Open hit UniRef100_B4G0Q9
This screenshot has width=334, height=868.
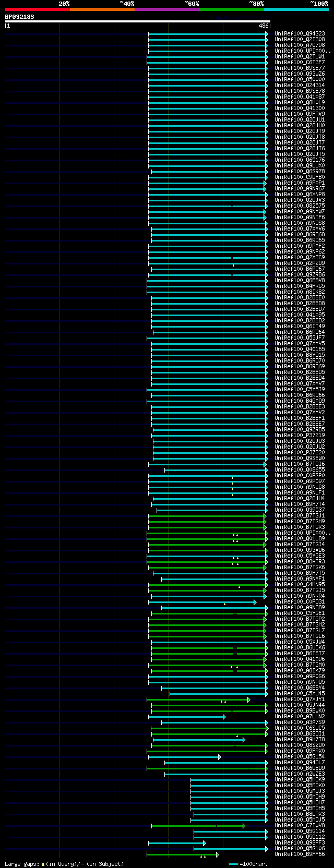300,401
